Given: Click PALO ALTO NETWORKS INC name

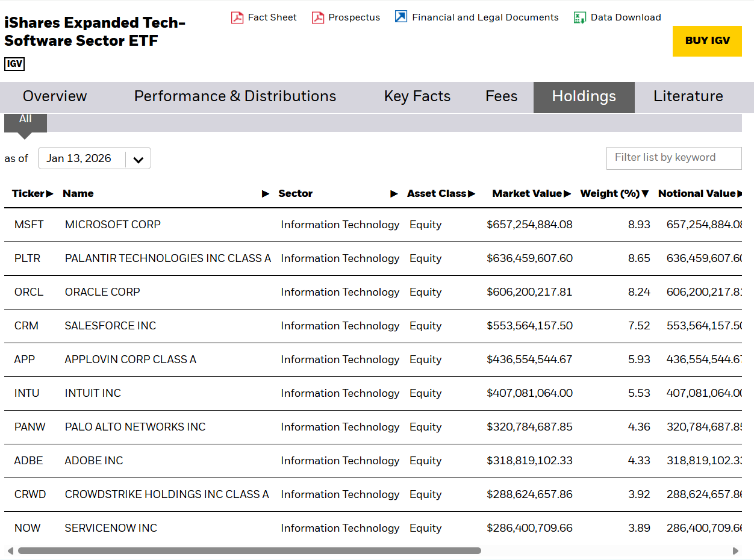Looking at the screenshot, I should [x=135, y=427].
